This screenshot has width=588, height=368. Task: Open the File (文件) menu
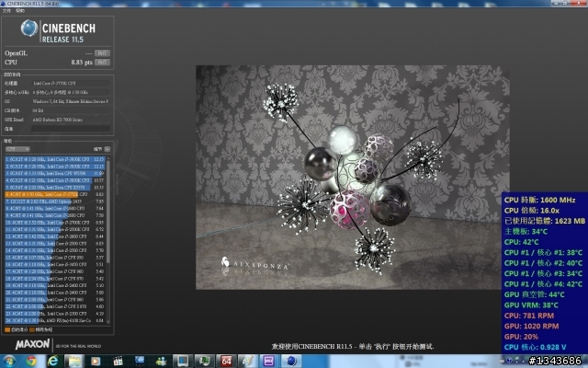[6, 10]
